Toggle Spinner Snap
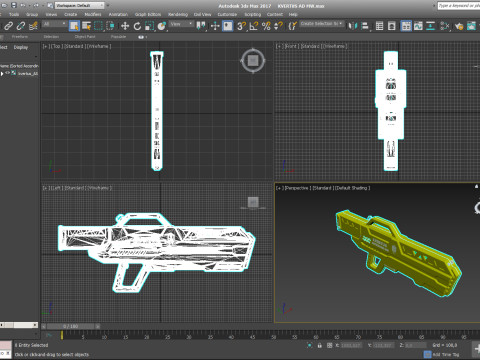 tap(278, 26)
